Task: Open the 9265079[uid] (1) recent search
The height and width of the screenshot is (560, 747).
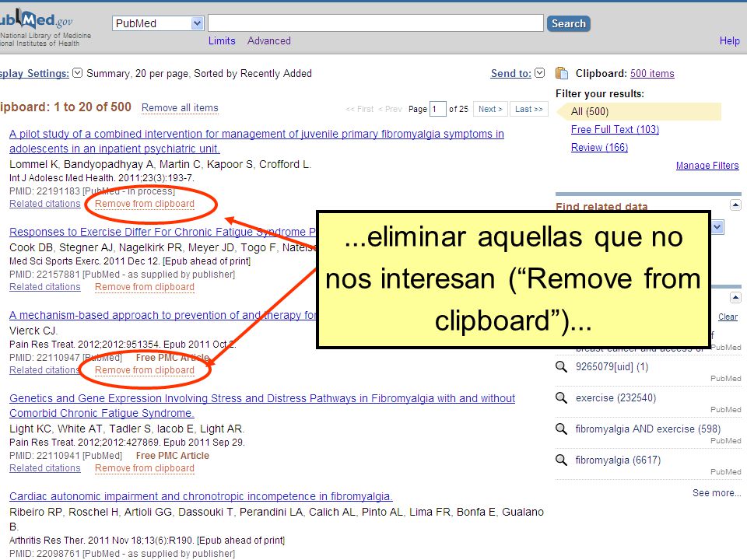Action: 612,367
